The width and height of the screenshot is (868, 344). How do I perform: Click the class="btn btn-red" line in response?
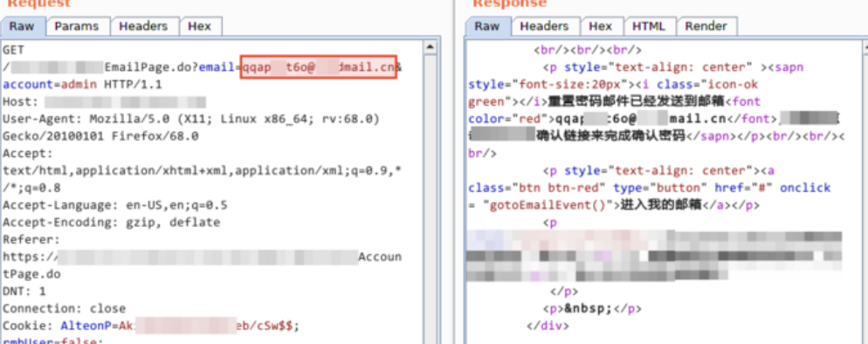tap(650, 188)
